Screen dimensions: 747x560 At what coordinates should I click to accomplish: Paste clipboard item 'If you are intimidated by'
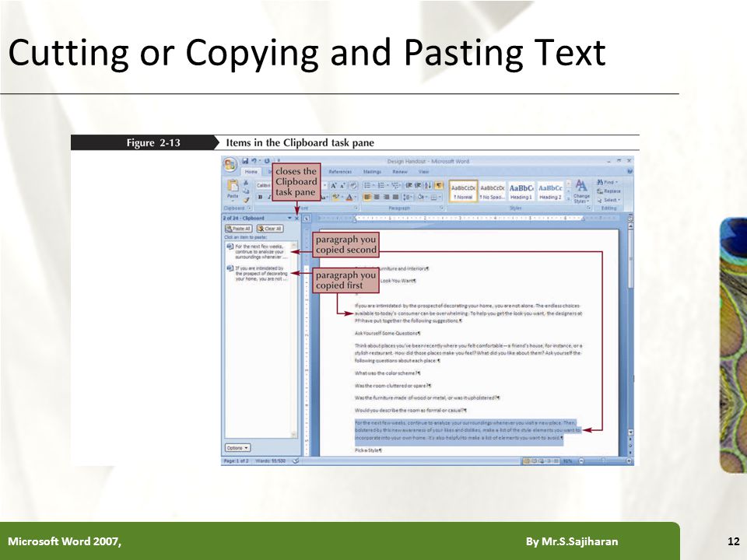pos(258,274)
